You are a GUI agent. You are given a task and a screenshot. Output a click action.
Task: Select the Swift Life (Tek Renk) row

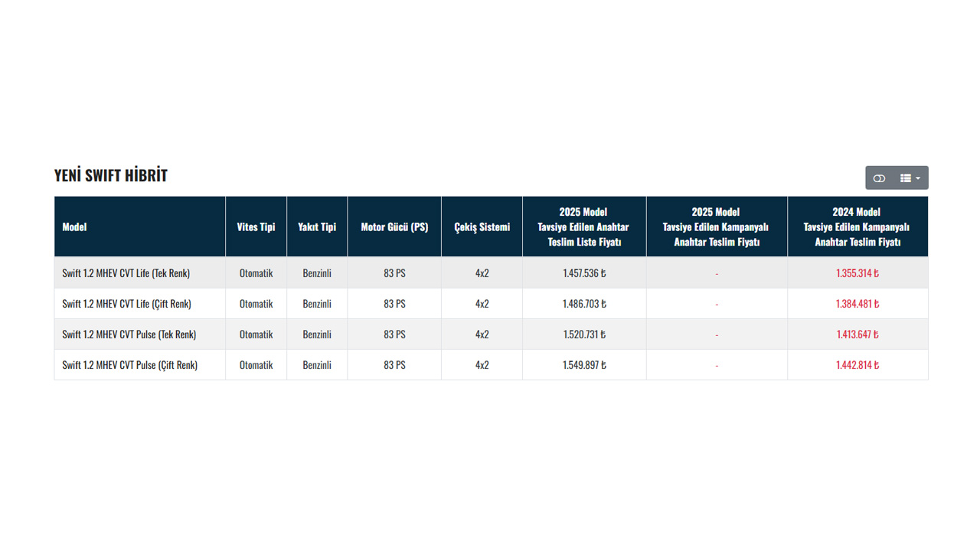[491, 272]
